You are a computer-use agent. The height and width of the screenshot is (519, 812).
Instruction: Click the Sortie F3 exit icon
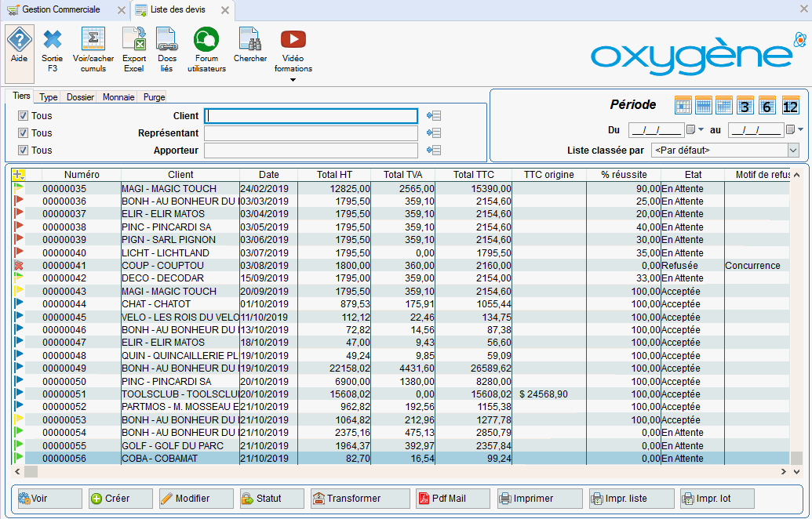53,51
